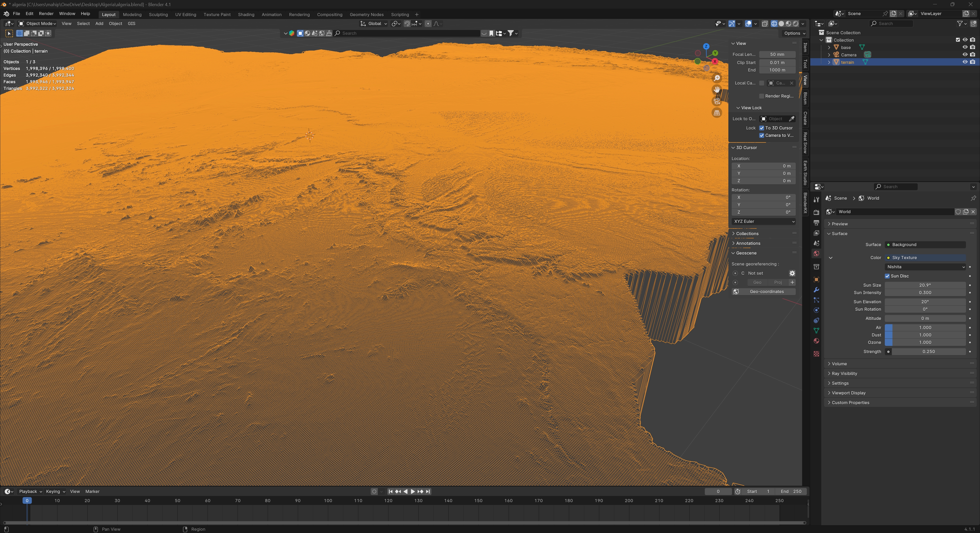Click the pan hand viewport gizmo
Screen dimensions: 980x533
click(717, 90)
